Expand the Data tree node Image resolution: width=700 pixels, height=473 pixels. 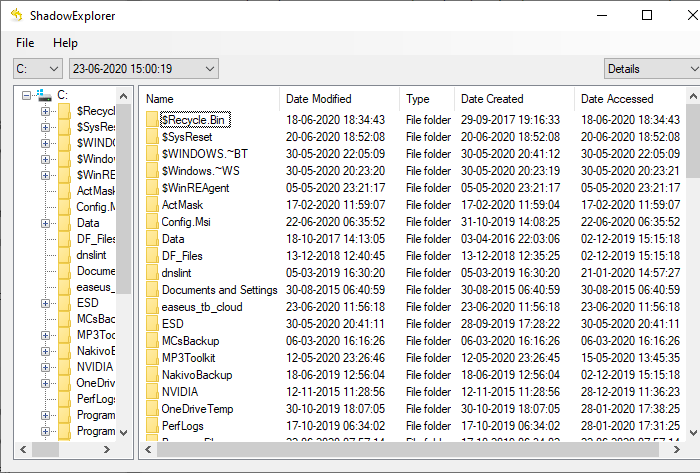[45, 223]
